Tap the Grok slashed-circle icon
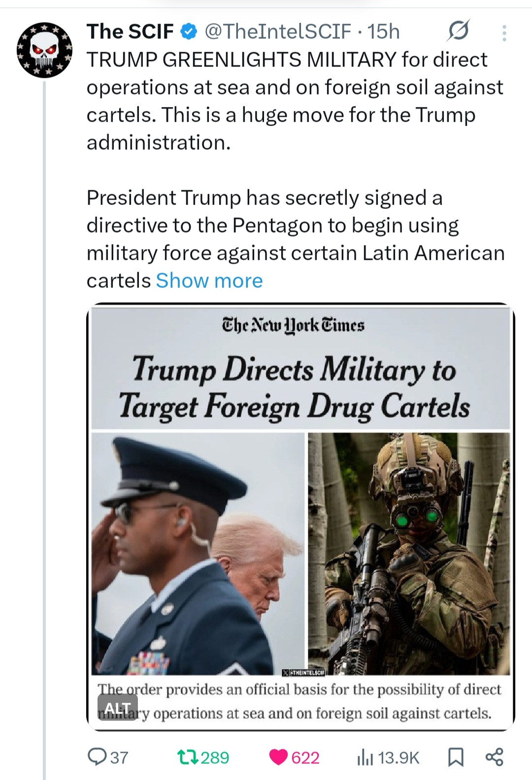 (x=458, y=32)
